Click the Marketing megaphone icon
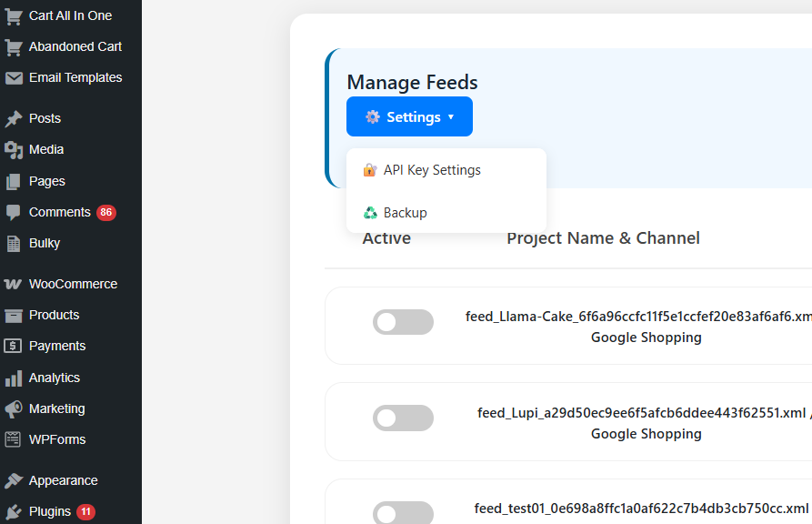The image size is (812, 524). (x=14, y=409)
